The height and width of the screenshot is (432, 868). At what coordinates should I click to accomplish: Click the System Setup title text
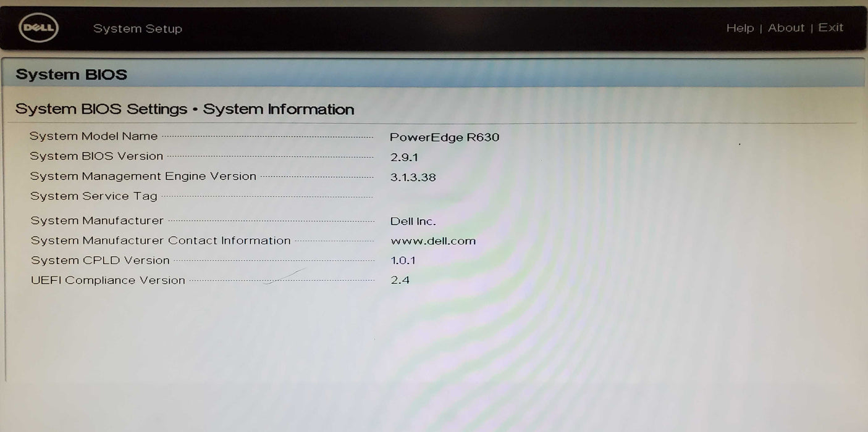138,29
